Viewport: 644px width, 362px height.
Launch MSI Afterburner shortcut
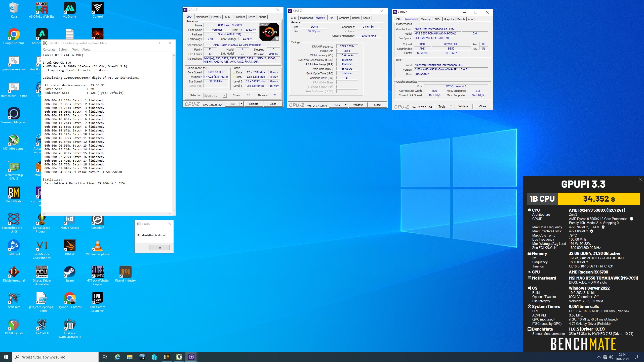[14, 142]
